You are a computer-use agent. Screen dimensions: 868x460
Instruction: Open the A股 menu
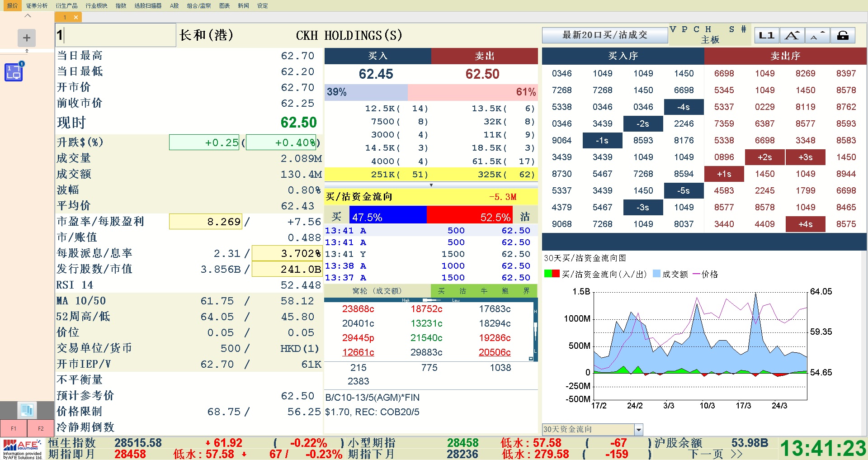175,5
